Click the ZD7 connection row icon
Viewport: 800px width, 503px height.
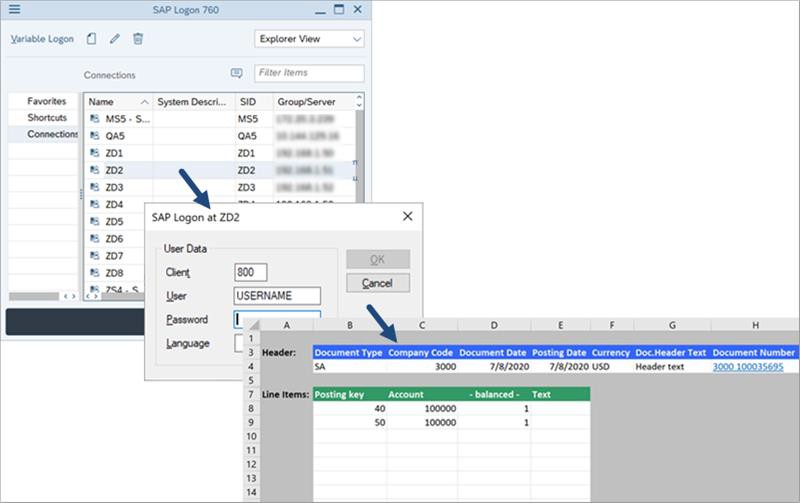coord(94,256)
